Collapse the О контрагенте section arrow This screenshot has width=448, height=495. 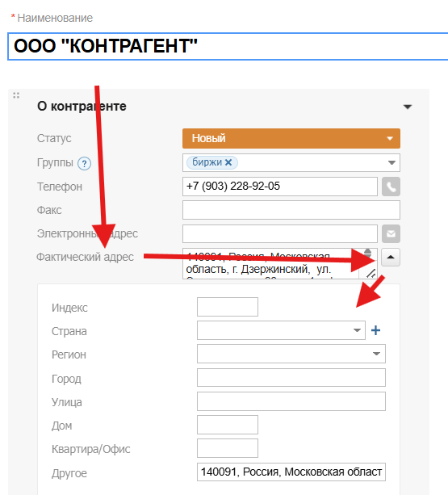[x=408, y=107]
